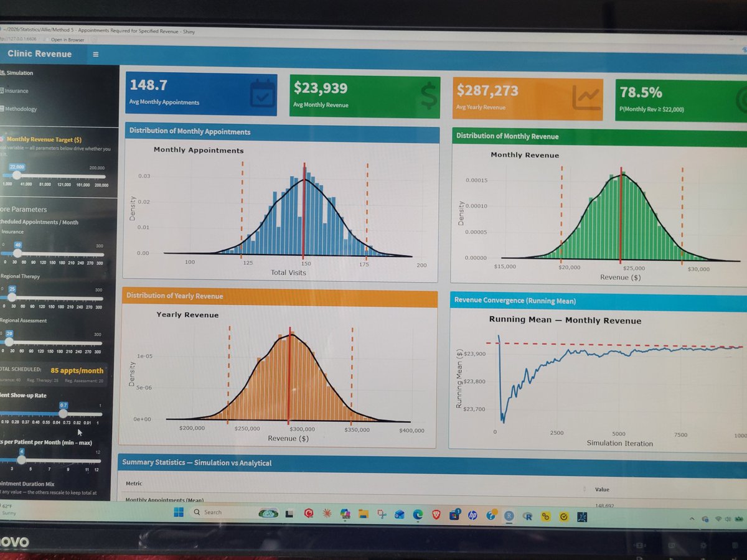Show hidden system tray icons

coord(693,518)
